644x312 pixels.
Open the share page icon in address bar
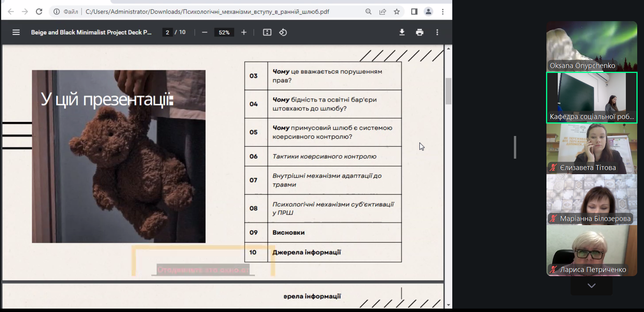click(x=383, y=12)
